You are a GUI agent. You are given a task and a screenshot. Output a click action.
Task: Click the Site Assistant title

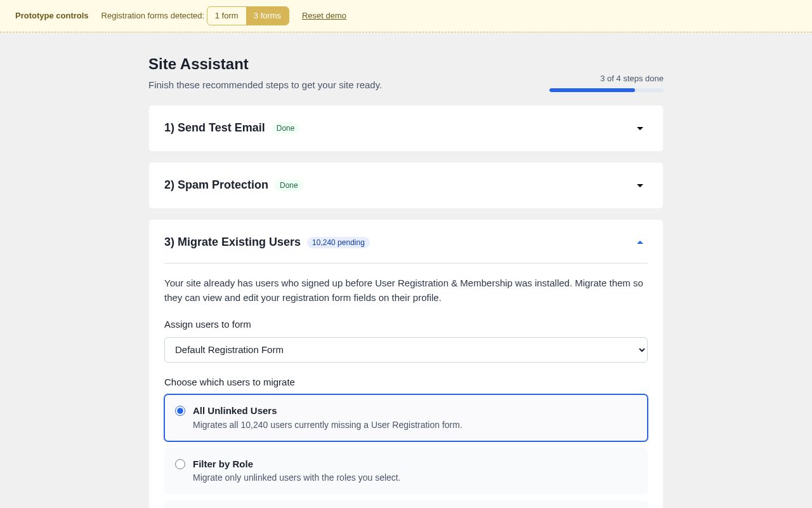coord(199,64)
